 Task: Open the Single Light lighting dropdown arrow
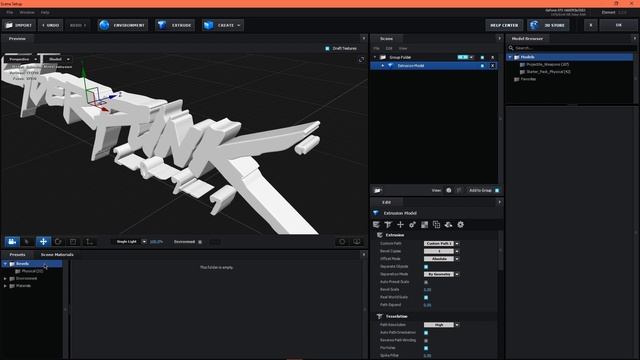[x=144, y=242]
